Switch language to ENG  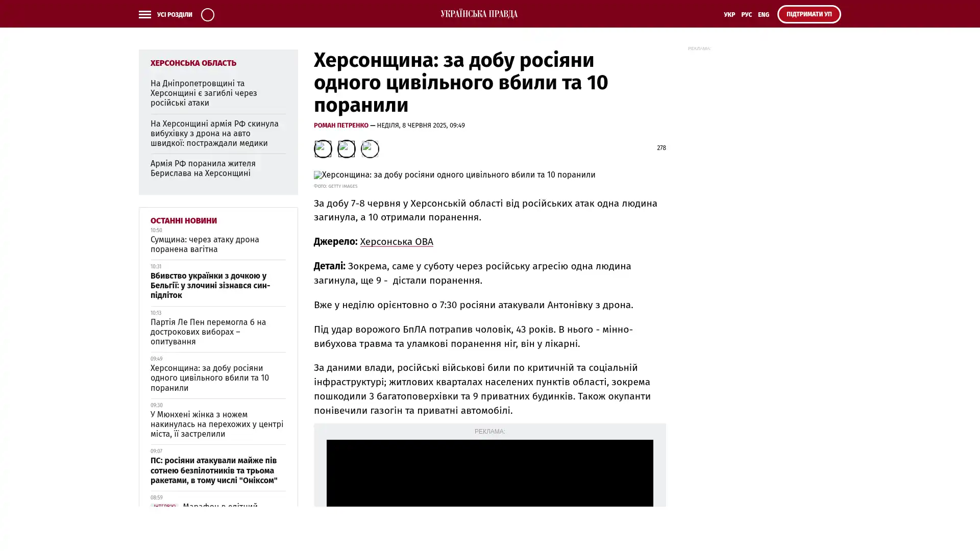coord(763,14)
